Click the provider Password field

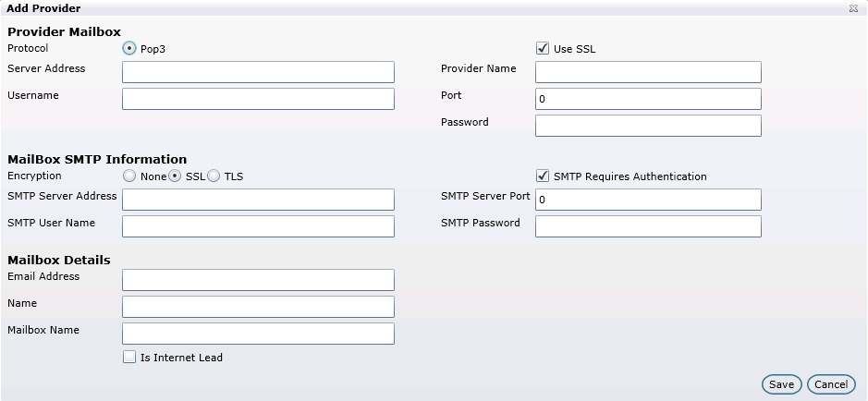[648, 126]
